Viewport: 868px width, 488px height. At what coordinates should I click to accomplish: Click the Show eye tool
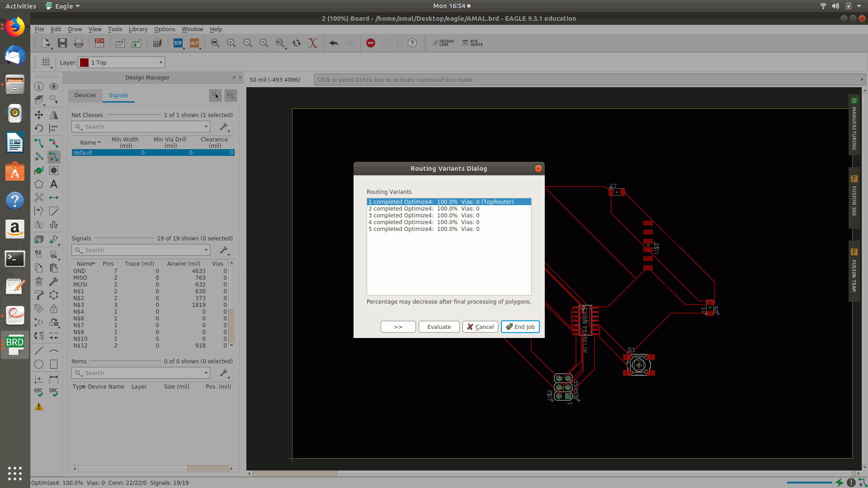pyautogui.click(x=54, y=86)
